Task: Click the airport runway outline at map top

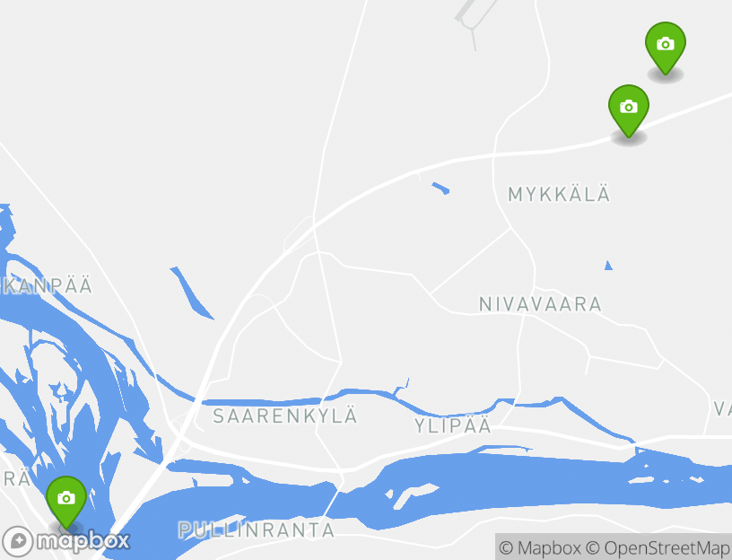Action: click(x=475, y=14)
